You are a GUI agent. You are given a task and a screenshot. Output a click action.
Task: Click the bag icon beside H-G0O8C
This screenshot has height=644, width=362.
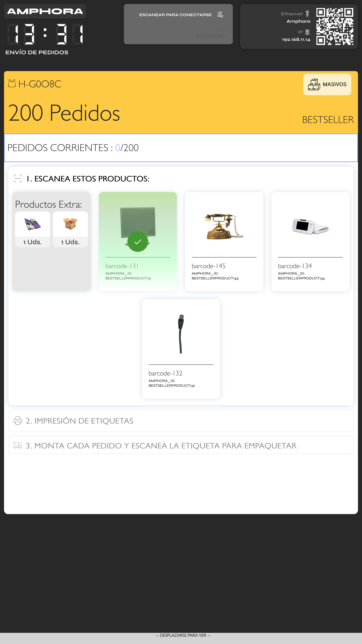(12, 83)
